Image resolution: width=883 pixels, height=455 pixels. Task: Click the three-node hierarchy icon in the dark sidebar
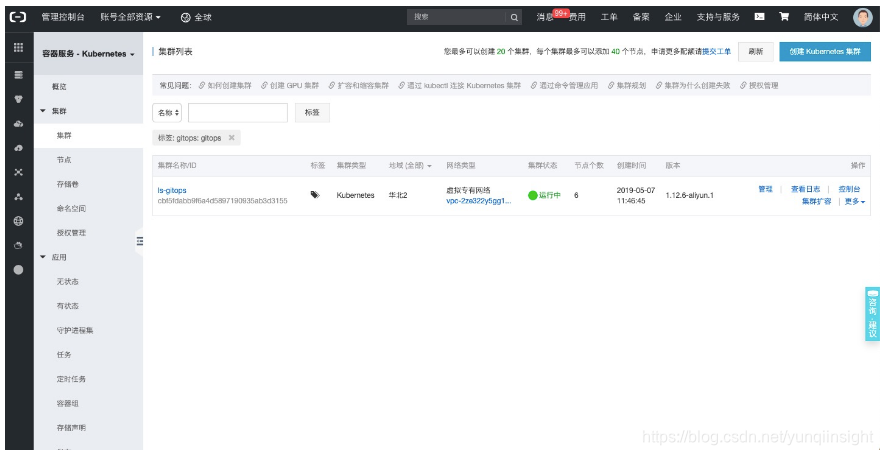19,197
